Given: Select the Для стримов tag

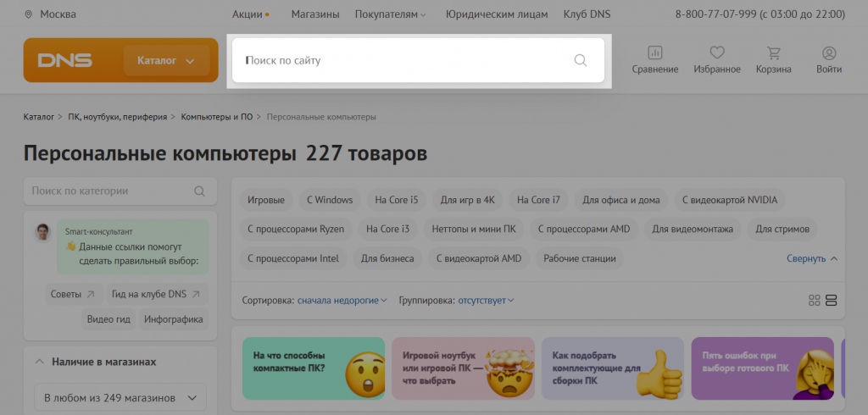Looking at the screenshot, I should [x=782, y=229].
